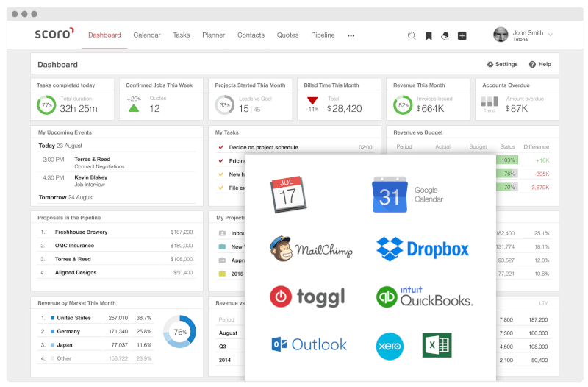
Task: Click the Germany market color square
Action: click(x=52, y=331)
